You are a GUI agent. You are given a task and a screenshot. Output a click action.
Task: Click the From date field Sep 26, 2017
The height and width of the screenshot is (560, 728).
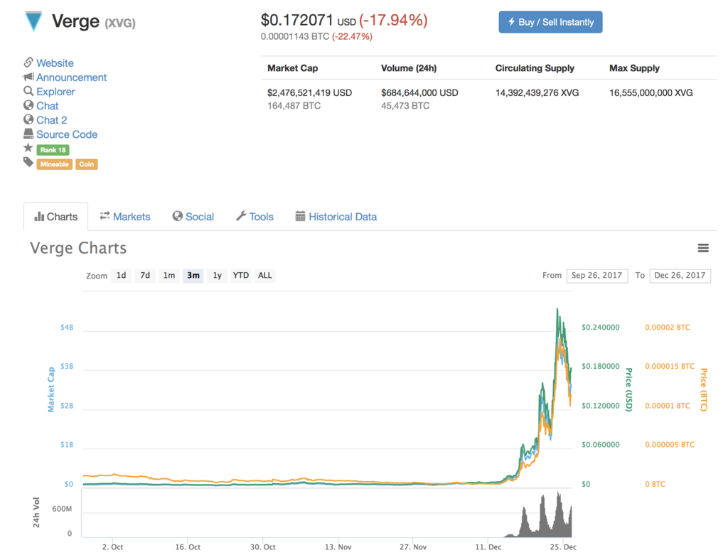click(x=597, y=276)
